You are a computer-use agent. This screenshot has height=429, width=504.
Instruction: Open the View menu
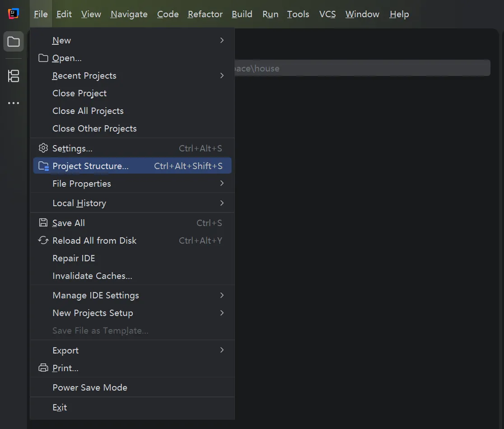click(x=91, y=14)
